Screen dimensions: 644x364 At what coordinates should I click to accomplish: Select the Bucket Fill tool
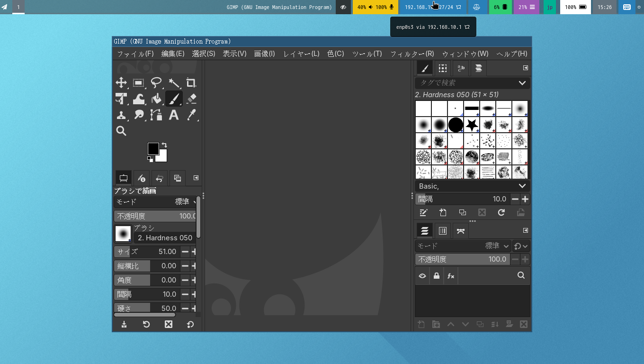tap(156, 99)
